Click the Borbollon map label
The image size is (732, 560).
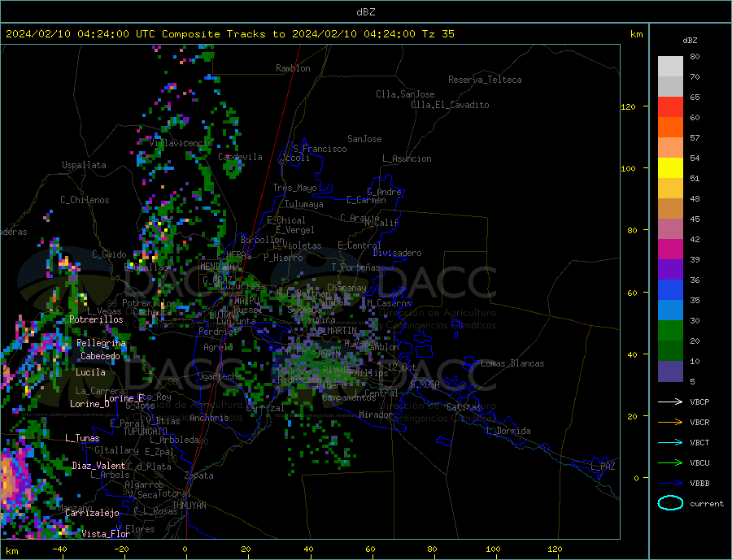(x=263, y=240)
